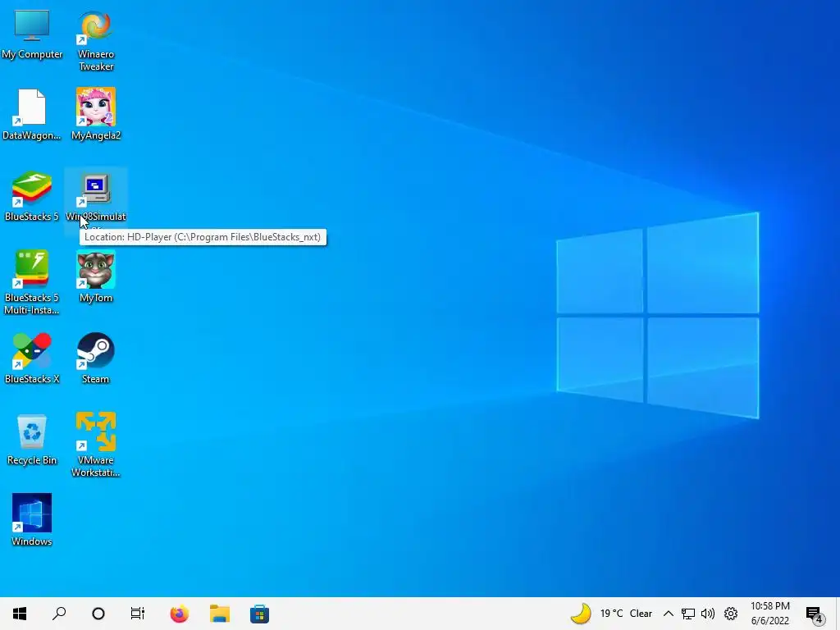This screenshot has width=840, height=630.
Task: Open the volume speaker icon
Action: click(708, 614)
